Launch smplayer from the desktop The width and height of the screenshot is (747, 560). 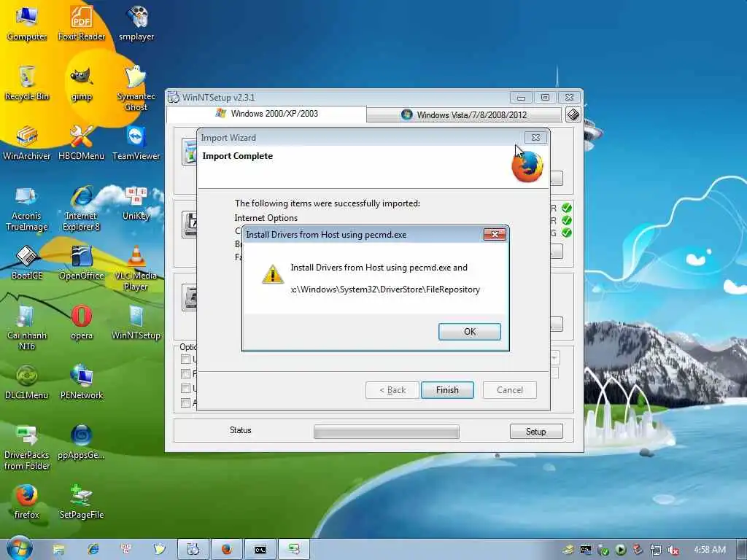136,23
